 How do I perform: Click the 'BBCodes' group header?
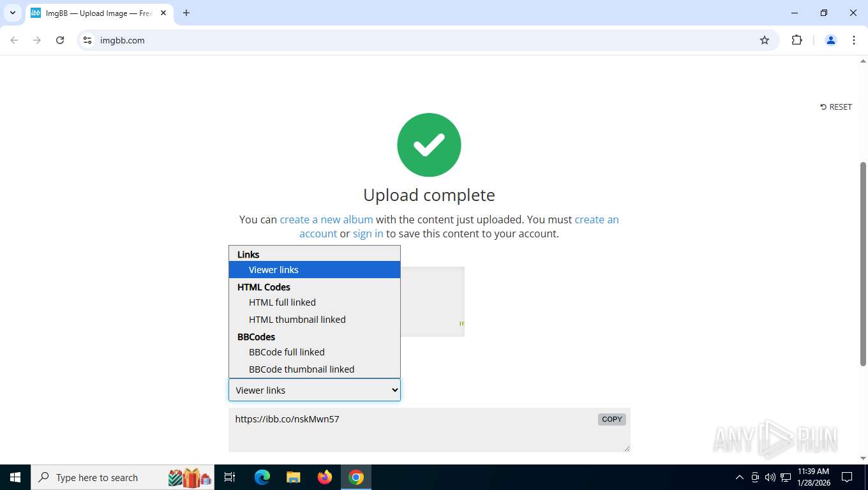point(256,337)
